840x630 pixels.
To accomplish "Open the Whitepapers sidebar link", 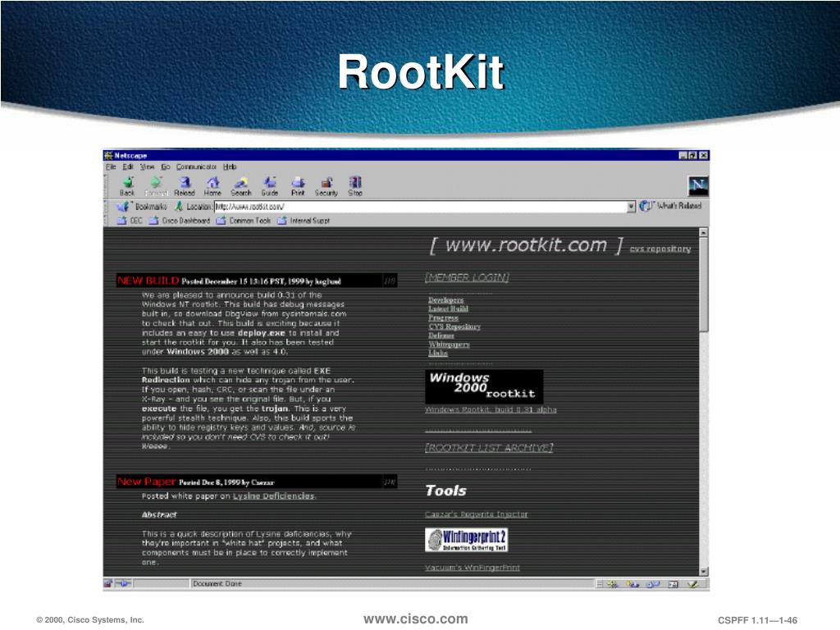I will click(449, 345).
